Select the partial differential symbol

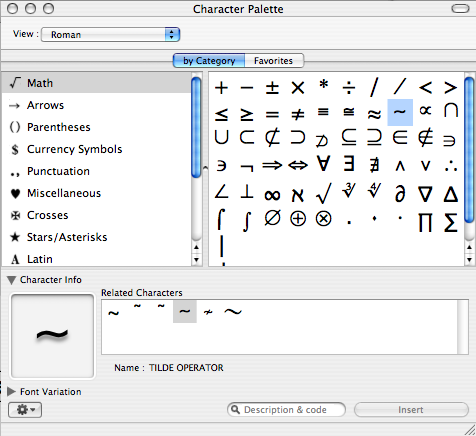tap(400, 194)
